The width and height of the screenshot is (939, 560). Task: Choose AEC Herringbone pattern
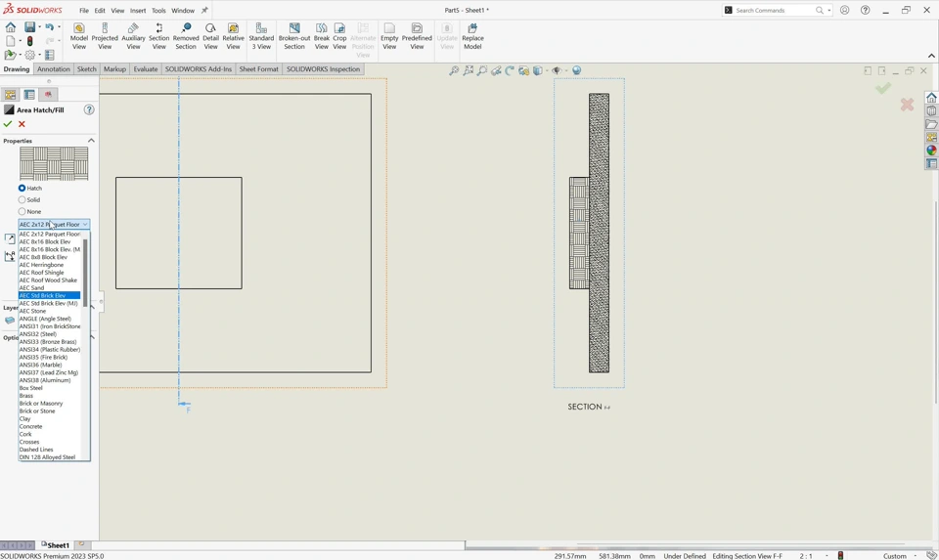[50, 265]
